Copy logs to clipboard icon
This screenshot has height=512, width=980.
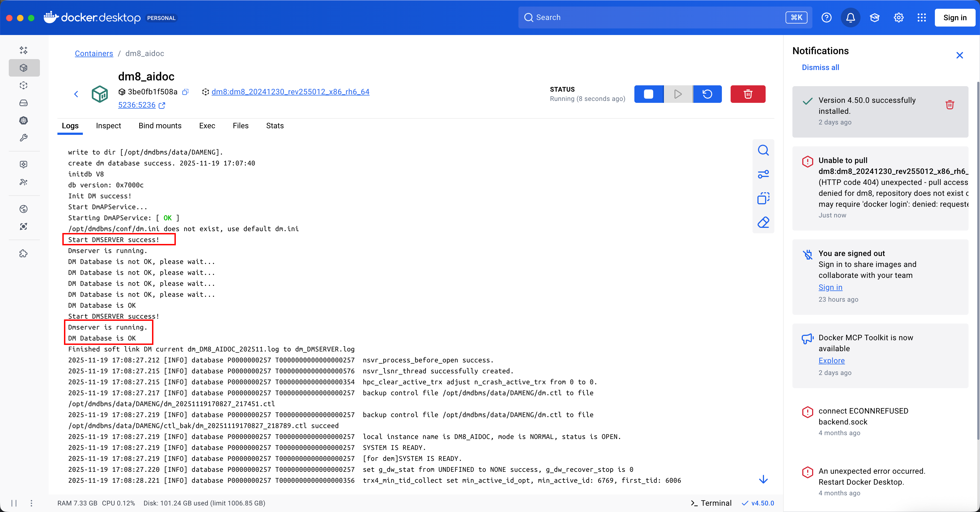tap(763, 198)
